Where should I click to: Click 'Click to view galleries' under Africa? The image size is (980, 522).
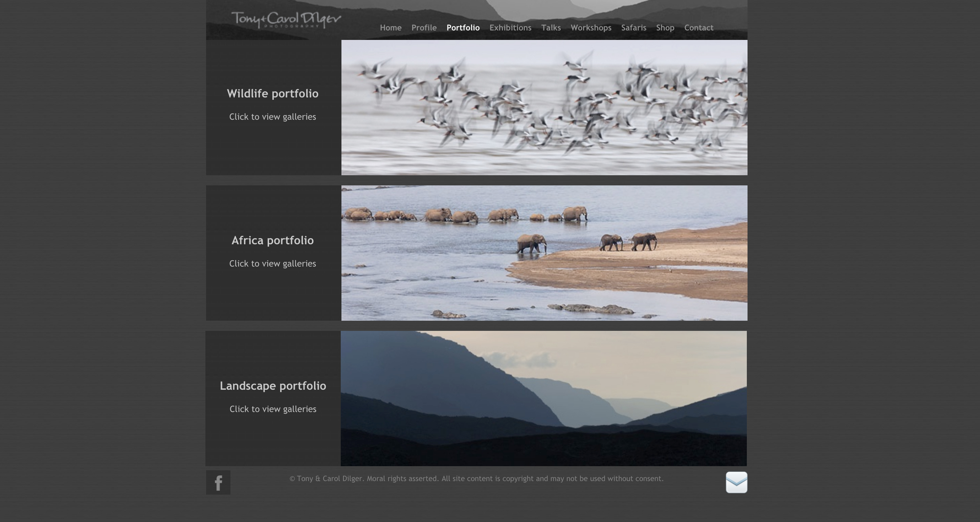click(x=272, y=264)
